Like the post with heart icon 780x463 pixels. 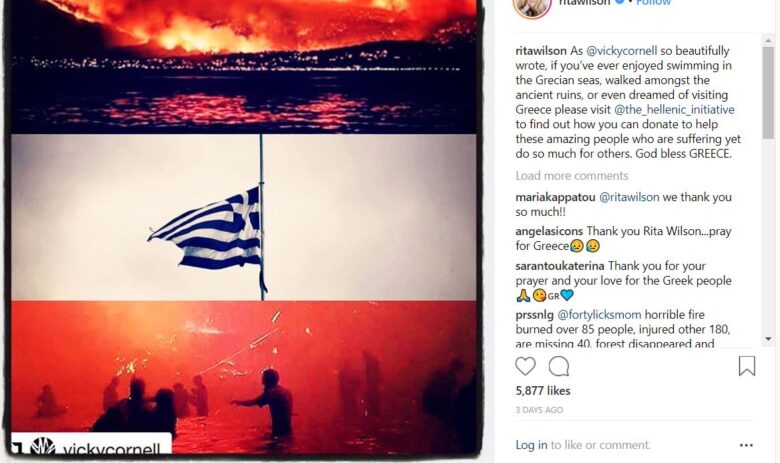click(525, 367)
